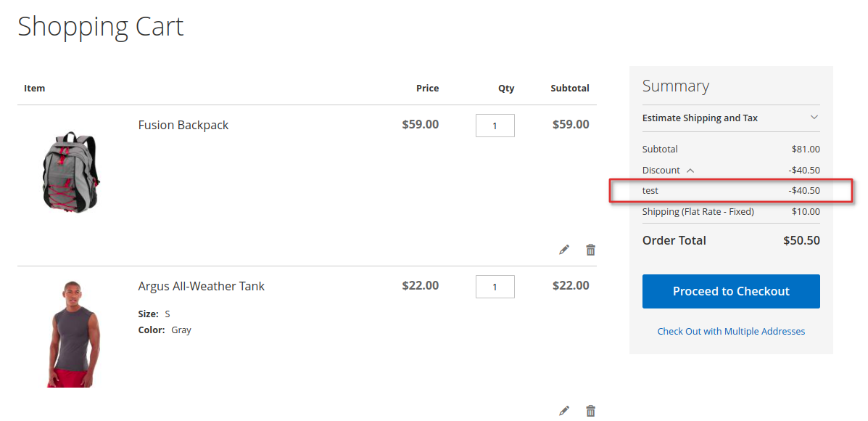868x421 pixels.
Task: Focus the Fusion Backpack quantity field
Action: pyautogui.click(x=495, y=126)
